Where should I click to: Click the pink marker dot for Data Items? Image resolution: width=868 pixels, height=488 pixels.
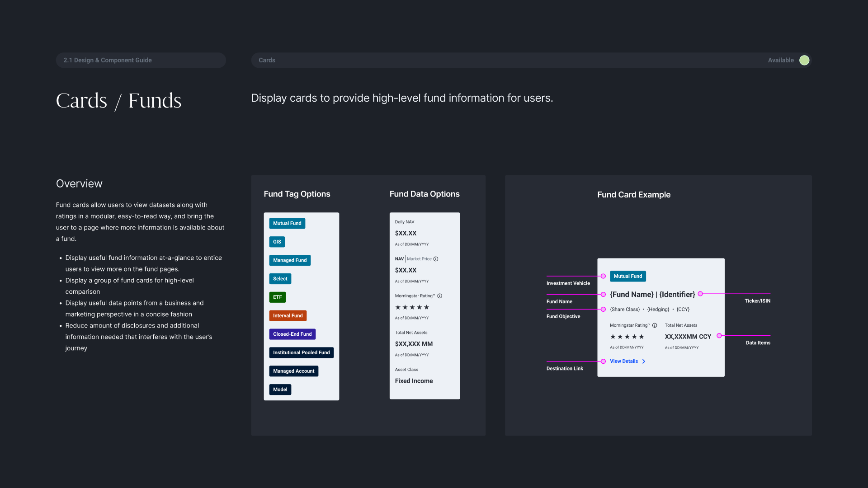pos(719,336)
